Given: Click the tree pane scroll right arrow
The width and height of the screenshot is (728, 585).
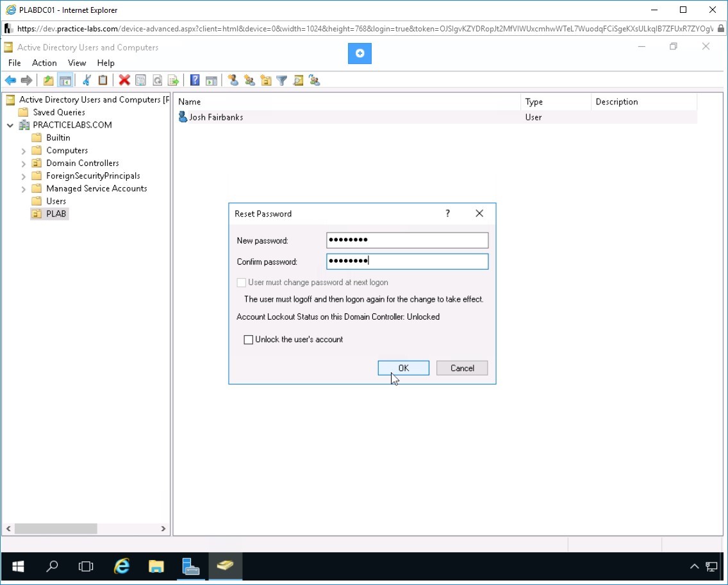Looking at the screenshot, I should tap(163, 529).
